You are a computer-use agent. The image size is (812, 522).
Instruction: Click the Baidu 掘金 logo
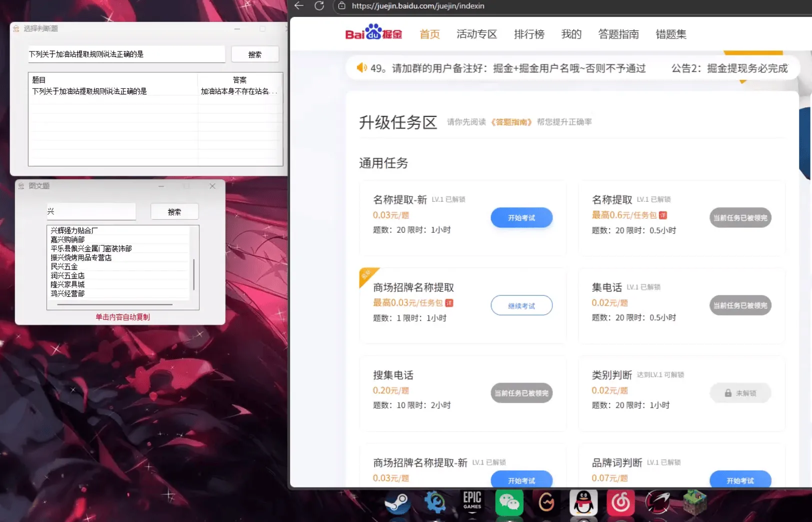[372, 33]
